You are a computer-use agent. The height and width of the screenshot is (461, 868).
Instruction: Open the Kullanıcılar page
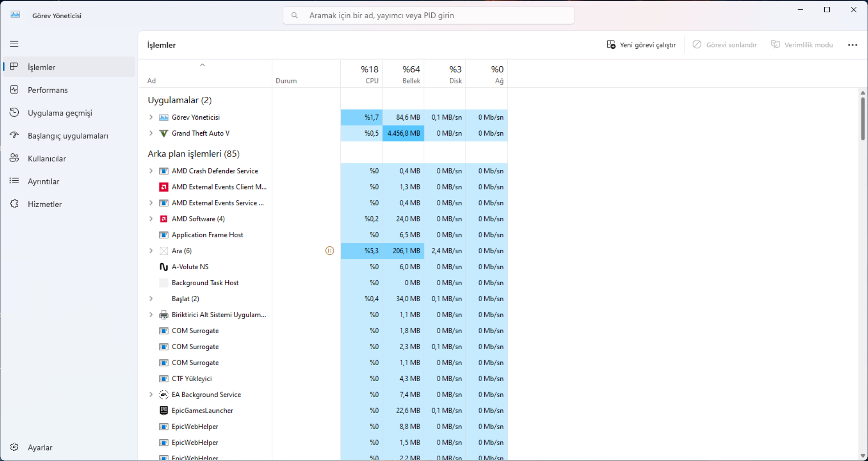[69, 158]
